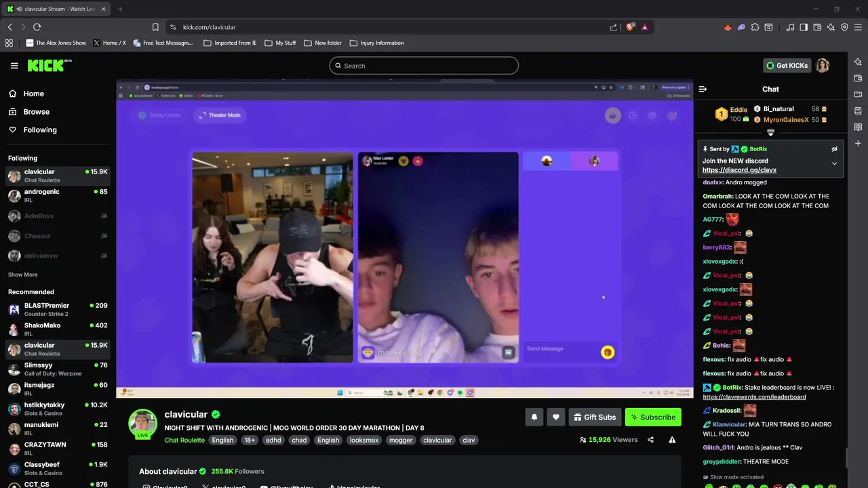
Task: Collapse the chat panel arrow
Action: [x=703, y=89]
